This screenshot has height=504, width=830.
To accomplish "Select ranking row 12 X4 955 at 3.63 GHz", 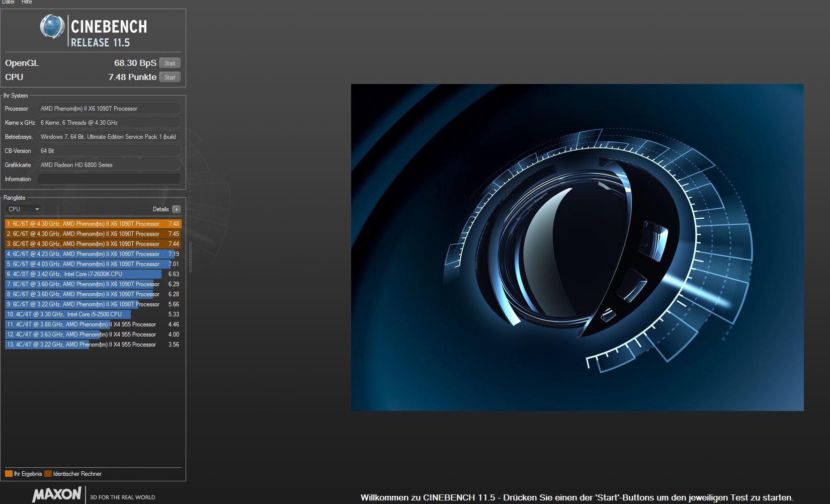I will pos(93,334).
